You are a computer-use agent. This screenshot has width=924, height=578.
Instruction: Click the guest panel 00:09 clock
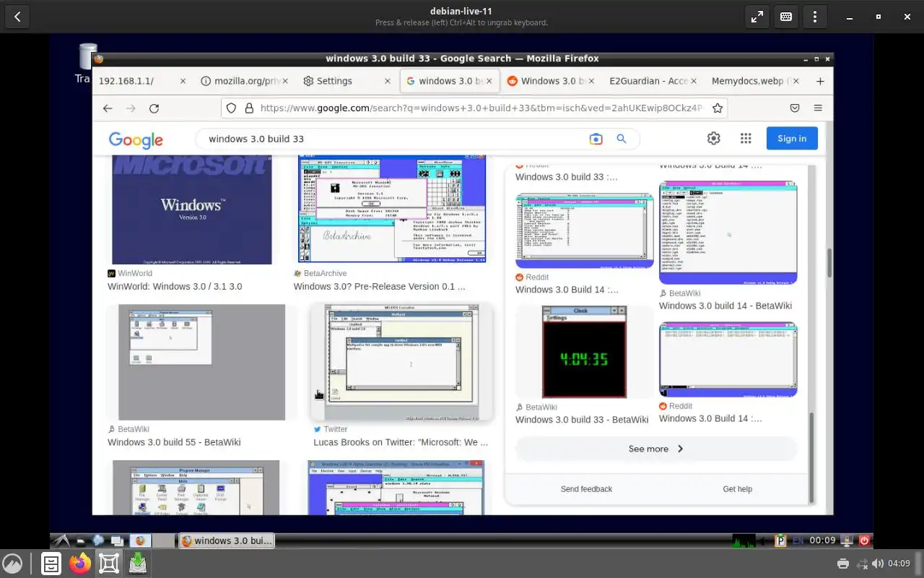(x=822, y=540)
